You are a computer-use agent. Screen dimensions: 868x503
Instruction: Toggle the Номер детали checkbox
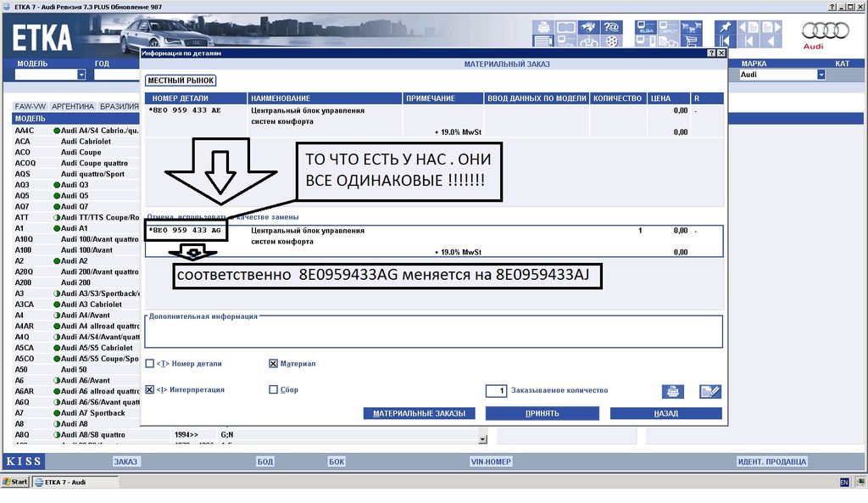[149, 364]
